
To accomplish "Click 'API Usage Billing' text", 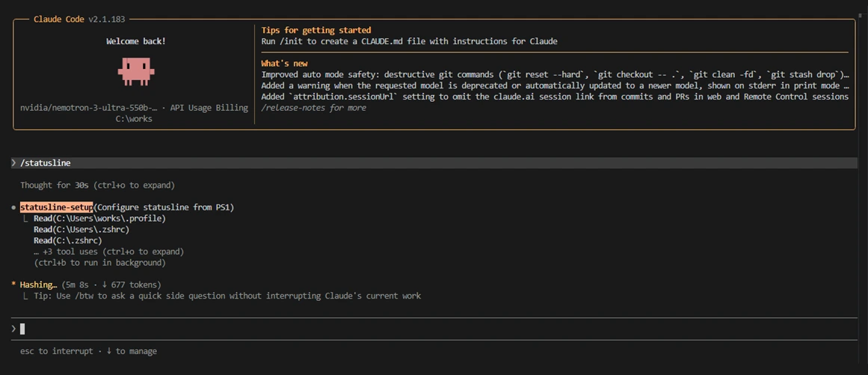I will click(x=209, y=108).
